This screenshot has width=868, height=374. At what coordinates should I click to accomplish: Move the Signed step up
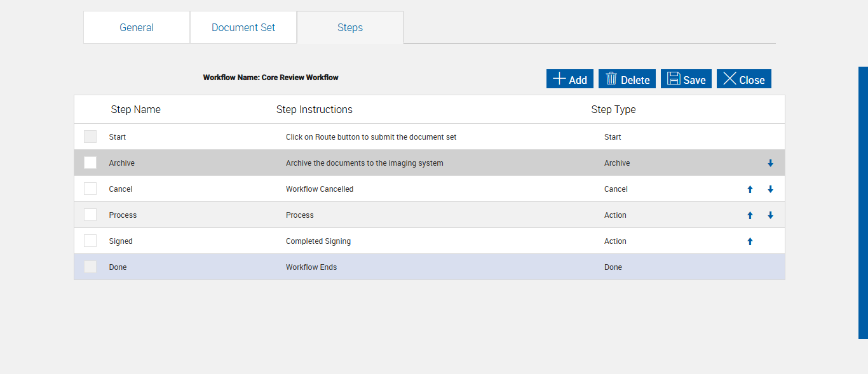(x=750, y=241)
